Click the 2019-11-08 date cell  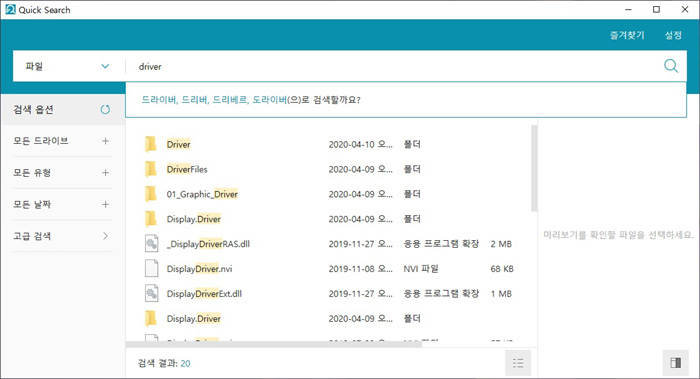(361, 269)
